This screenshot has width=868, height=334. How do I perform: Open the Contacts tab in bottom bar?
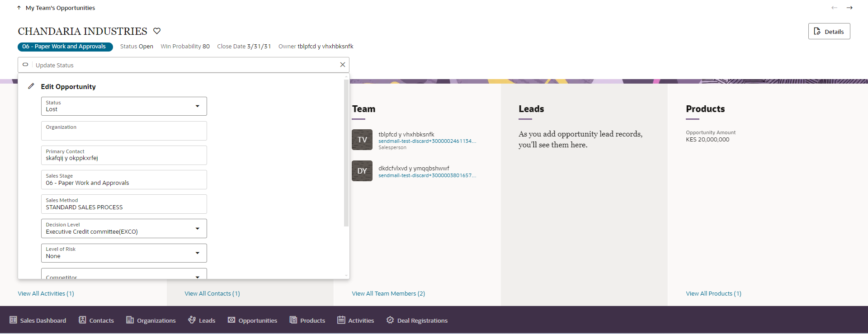coord(96,320)
